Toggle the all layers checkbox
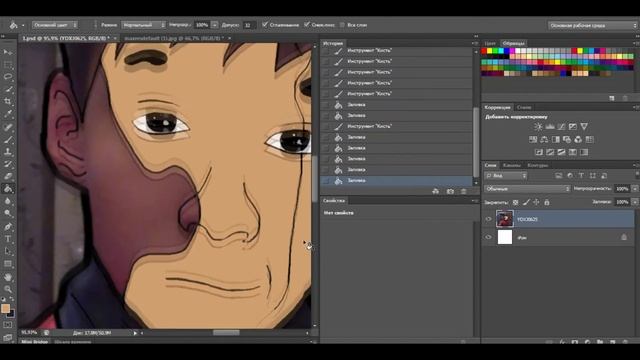 (342, 25)
